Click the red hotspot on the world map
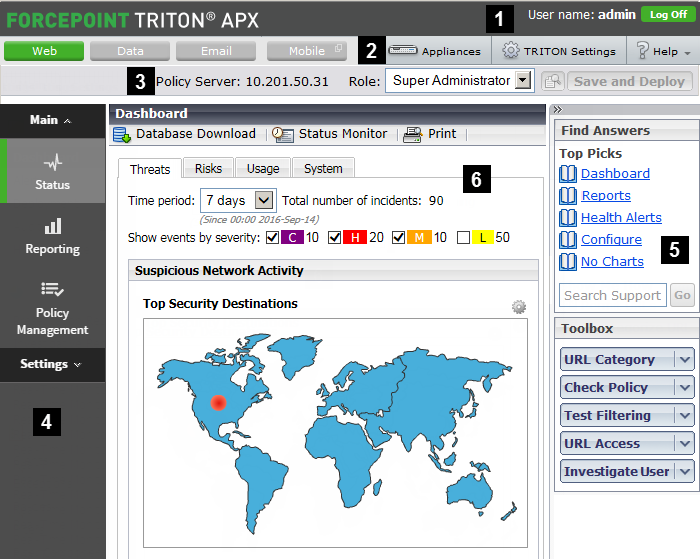The width and height of the screenshot is (700, 559). 218,403
